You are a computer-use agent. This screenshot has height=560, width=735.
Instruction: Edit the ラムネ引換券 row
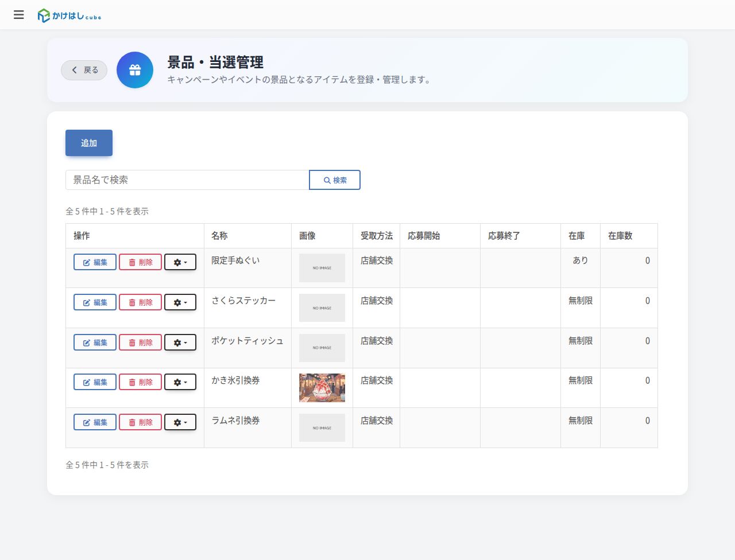click(x=95, y=422)
